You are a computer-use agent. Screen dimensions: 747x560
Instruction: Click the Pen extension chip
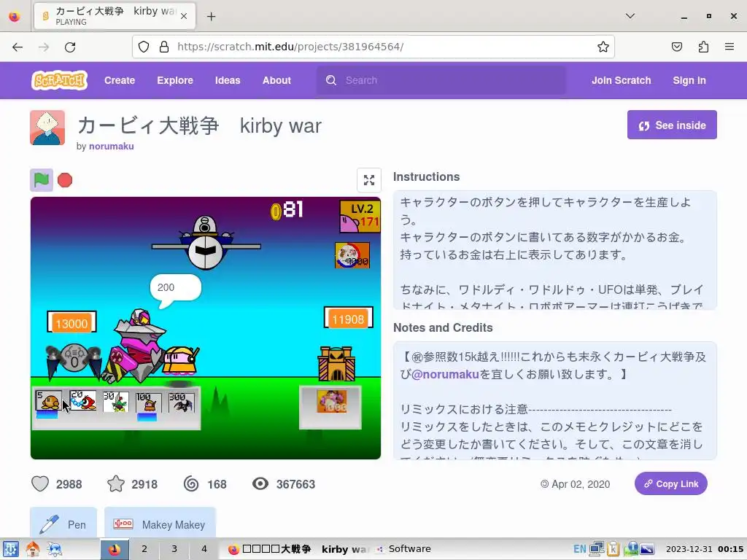click(63, 524)
